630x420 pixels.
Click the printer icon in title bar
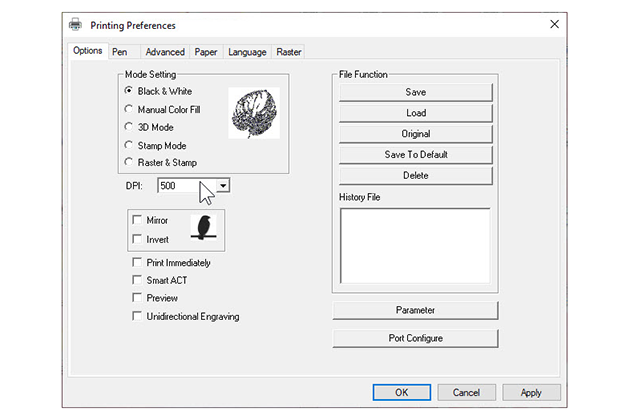click(x=75, y=23)
